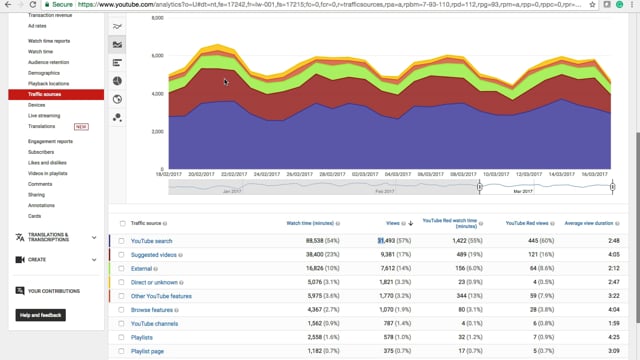The height and width of the screenshot is (360, 640).
Task: Open the interactive map chart icon
Action: coord(117,99)
